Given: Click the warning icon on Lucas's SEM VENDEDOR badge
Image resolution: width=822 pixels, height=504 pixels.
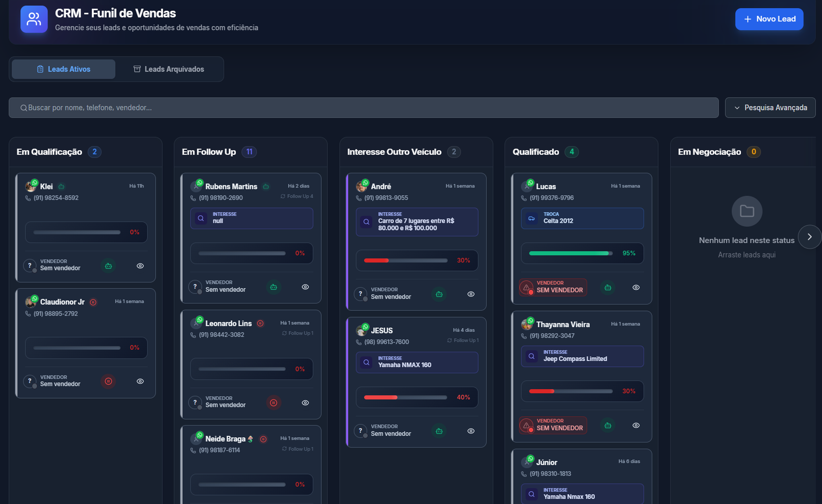Looking at the screenshot, I should click(527, 288).
